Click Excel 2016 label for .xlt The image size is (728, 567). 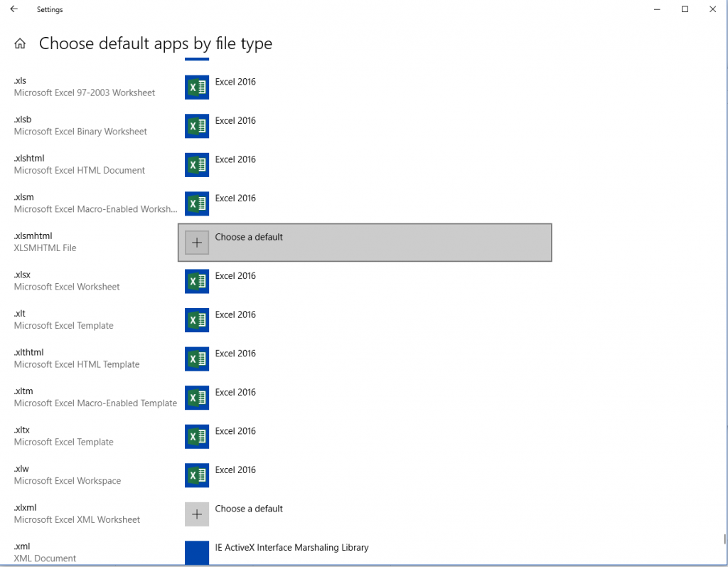(x=235, y=314)
